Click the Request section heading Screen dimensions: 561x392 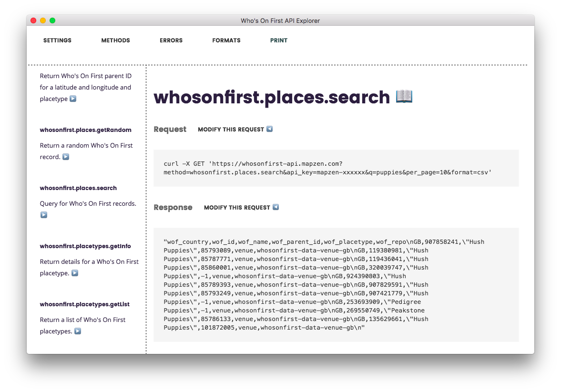(170, 129)
